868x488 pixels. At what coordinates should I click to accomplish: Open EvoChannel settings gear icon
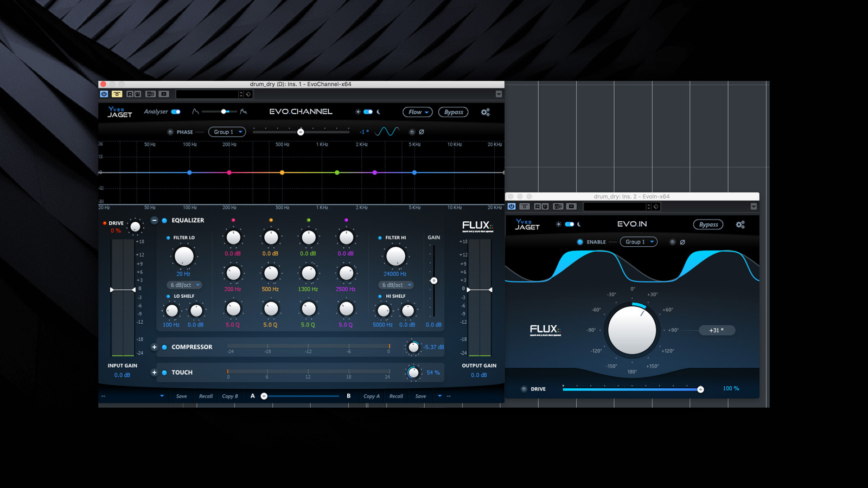coord(486,112)
